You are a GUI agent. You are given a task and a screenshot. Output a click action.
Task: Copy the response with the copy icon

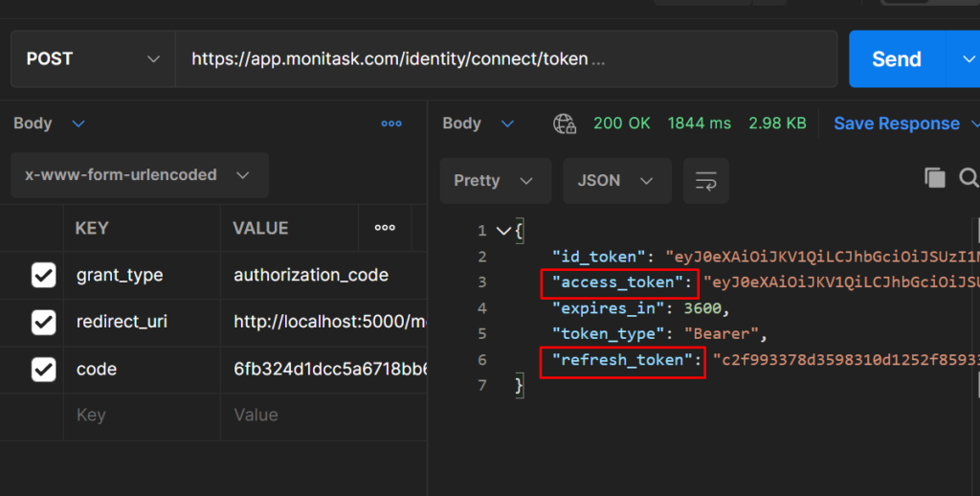935,178
